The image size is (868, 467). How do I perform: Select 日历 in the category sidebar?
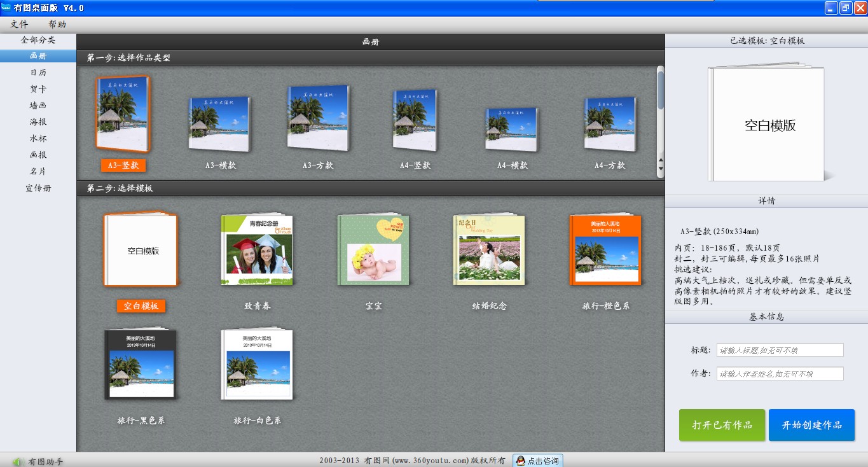click(x=38, y=73)
